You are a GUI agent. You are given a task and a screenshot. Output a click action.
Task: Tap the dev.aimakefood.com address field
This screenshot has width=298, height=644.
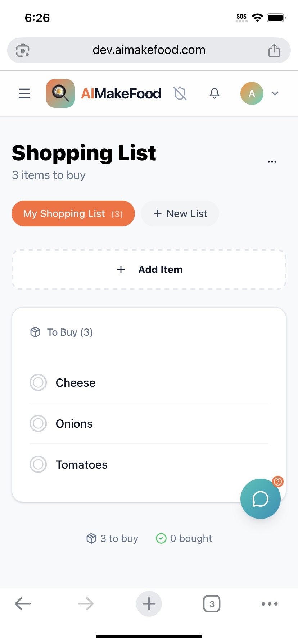pos(149,50)
